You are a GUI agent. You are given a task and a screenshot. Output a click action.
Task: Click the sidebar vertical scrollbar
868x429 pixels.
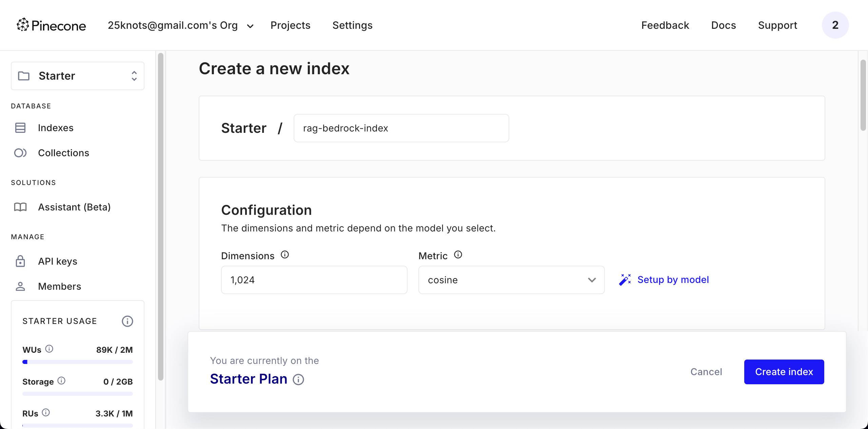161,217
